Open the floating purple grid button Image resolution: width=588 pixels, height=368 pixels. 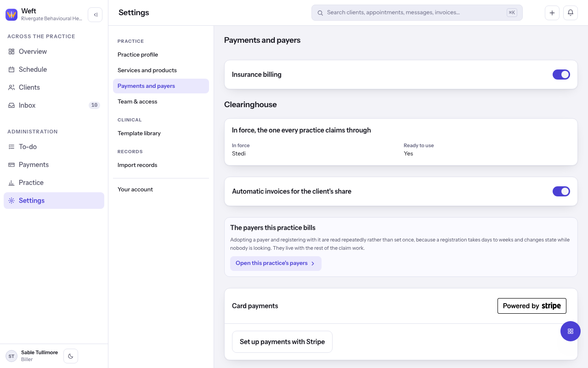571,331
